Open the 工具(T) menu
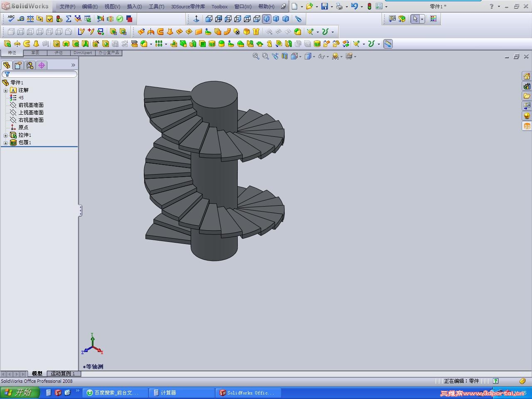This screenshot has height=399, width=532. (156, 7)
